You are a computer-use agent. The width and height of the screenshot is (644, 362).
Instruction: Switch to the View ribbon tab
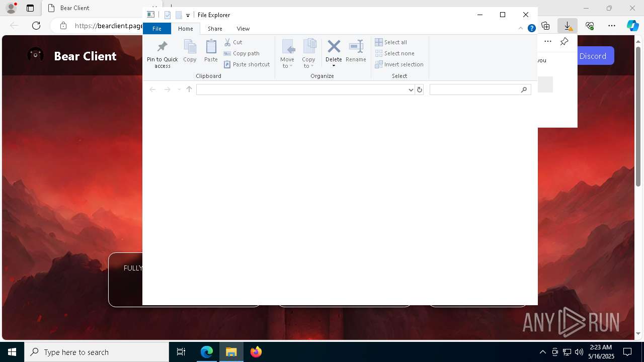pos(243,29)
